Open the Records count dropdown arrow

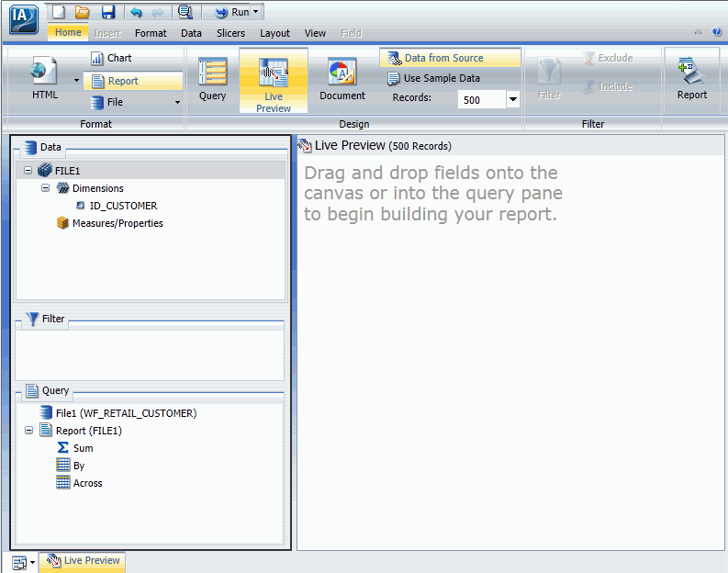(x=512, y=99)
